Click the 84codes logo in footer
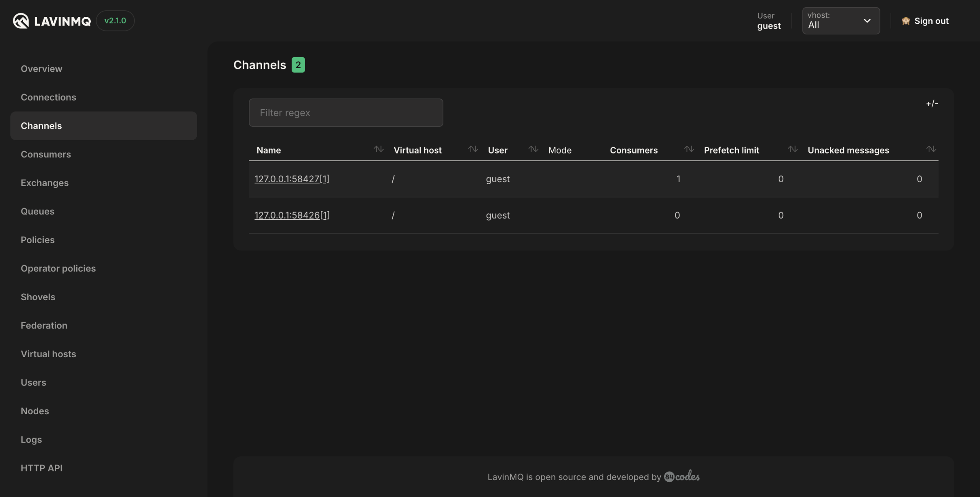Screen dimensions: 980x497 coord(682,476)
